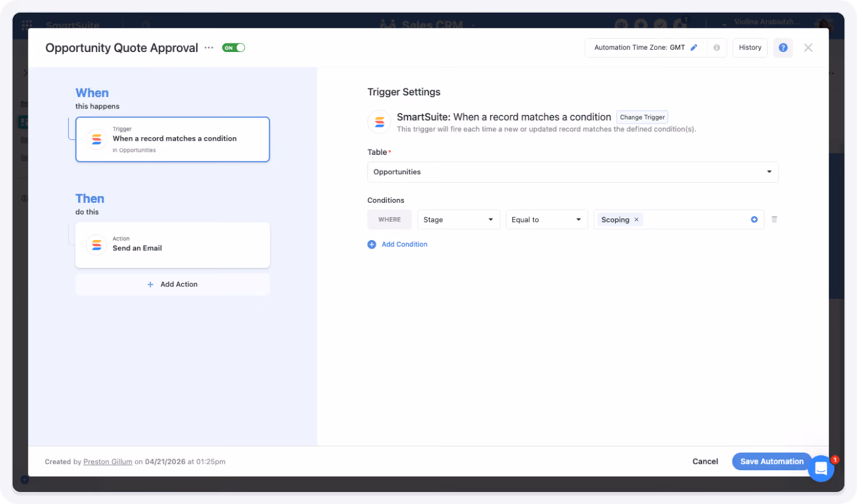Image resolution: width=857 pixels, height=504 pixels.
Task: Edit the automation time zone with the pencil icon
Action: point(694,47)
